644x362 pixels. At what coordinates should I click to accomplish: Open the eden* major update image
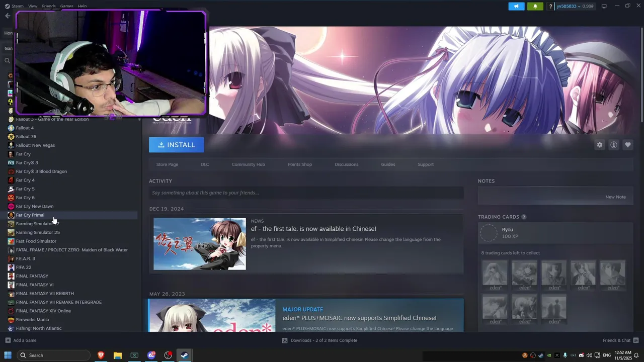212,315
